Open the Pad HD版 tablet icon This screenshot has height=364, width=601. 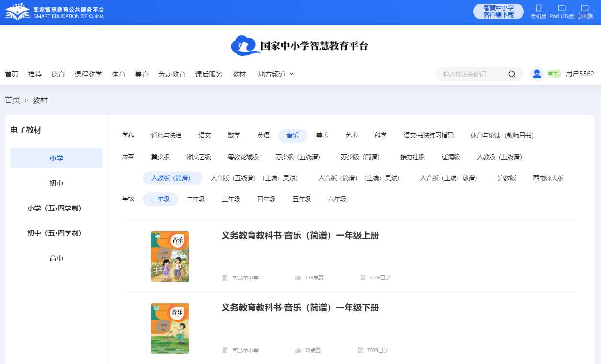coord(562,8)
